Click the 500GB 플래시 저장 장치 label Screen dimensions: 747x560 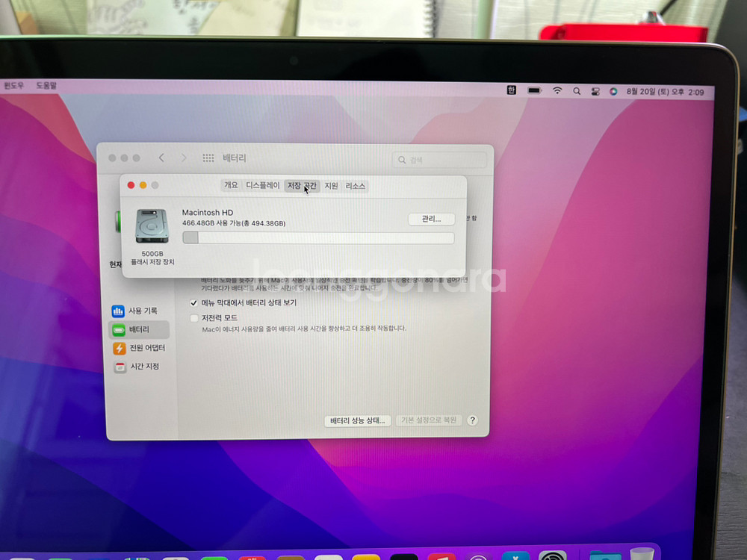pos(152,258)
